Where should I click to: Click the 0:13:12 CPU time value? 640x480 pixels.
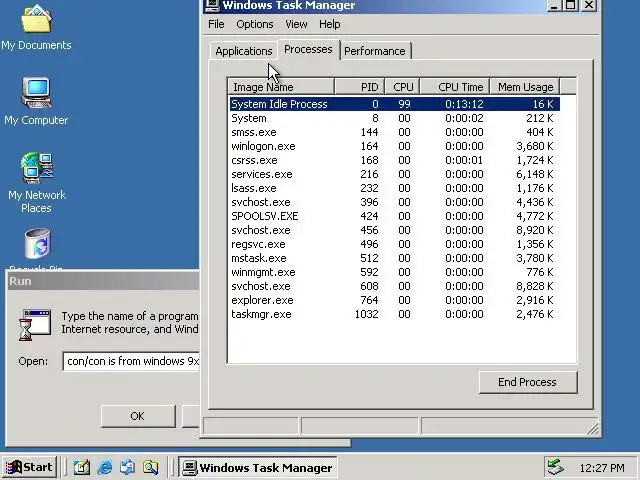[x=464, y=104]
